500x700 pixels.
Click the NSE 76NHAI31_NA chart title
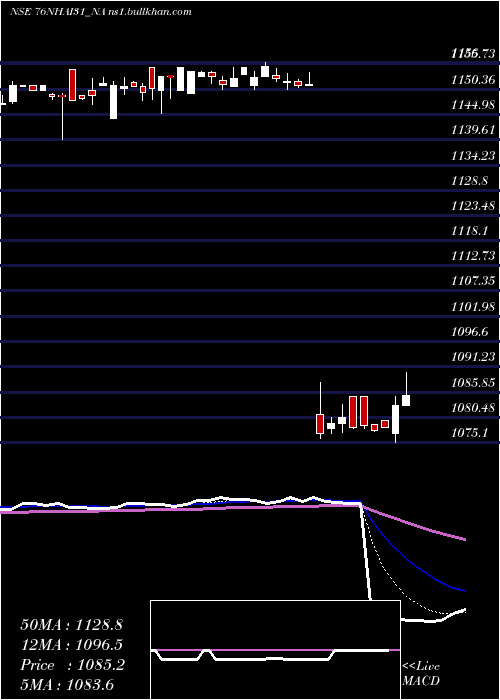(100, 12)
